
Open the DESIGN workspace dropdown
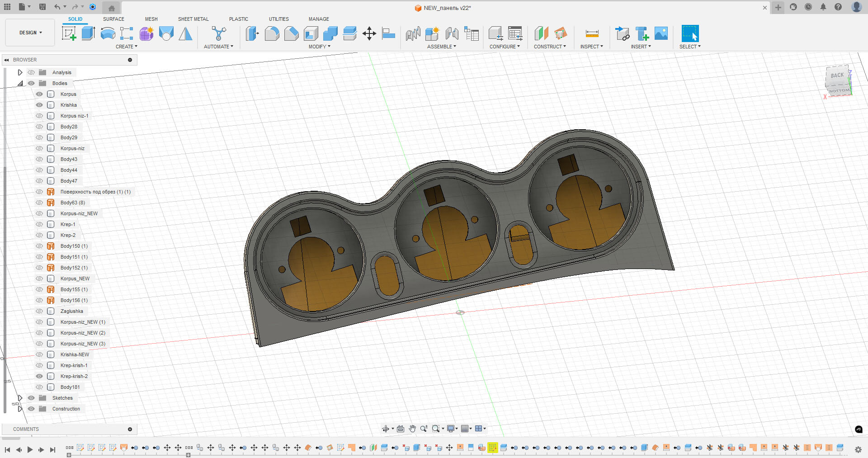[30, 33]
